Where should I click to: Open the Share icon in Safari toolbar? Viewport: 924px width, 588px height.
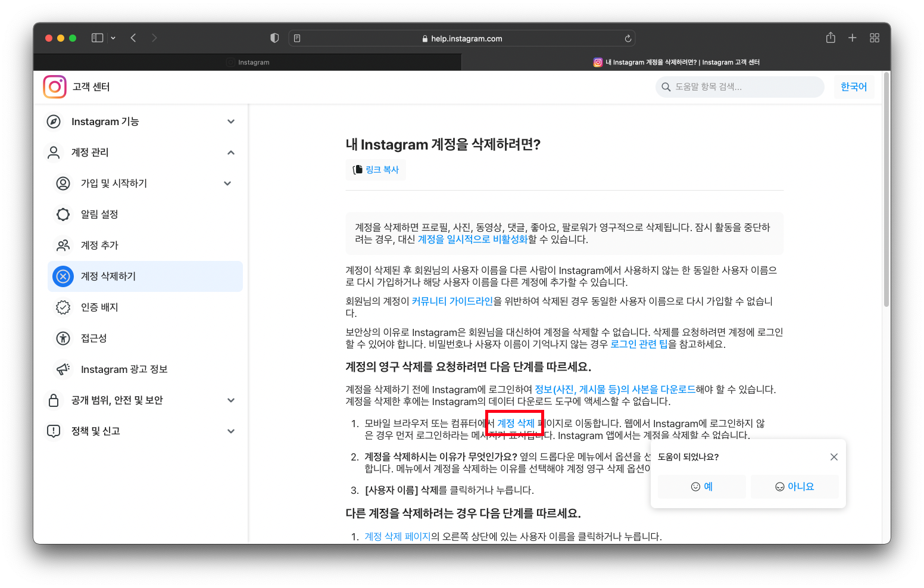pyautogui.click(x=831, y=38)
